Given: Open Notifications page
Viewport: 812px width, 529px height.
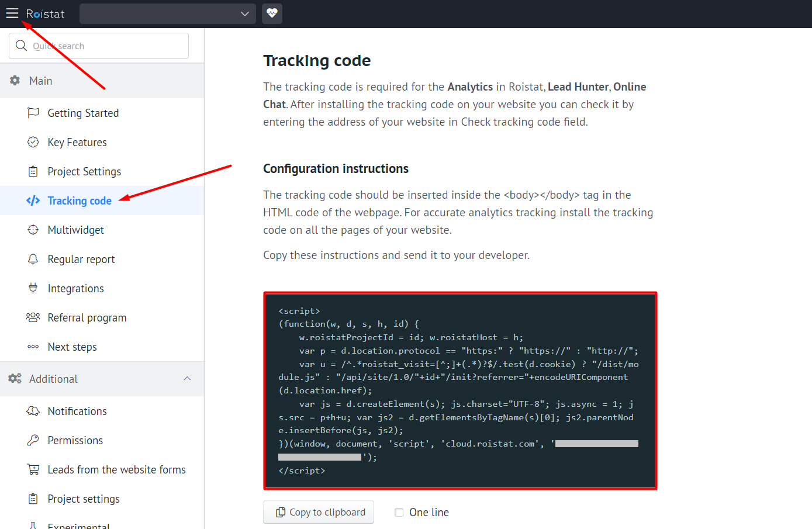Looking at the screenshot, I should pyautogui.click(x=77, y=411).
